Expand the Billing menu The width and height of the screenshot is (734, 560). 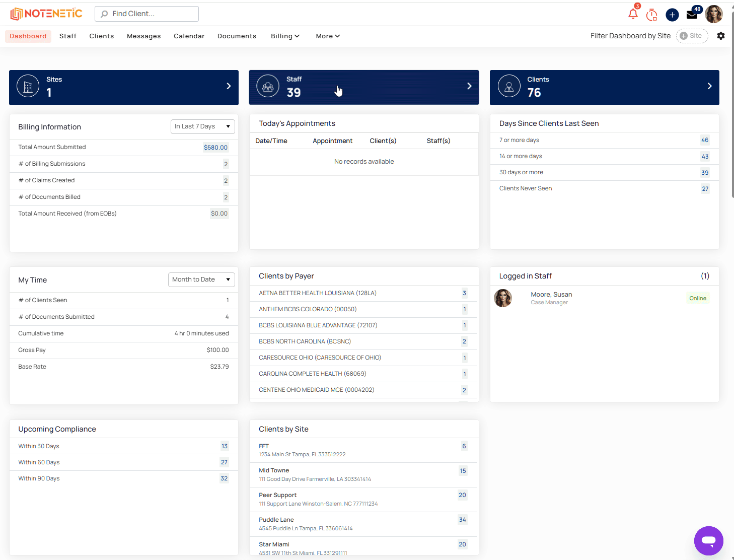click(285, 36)
